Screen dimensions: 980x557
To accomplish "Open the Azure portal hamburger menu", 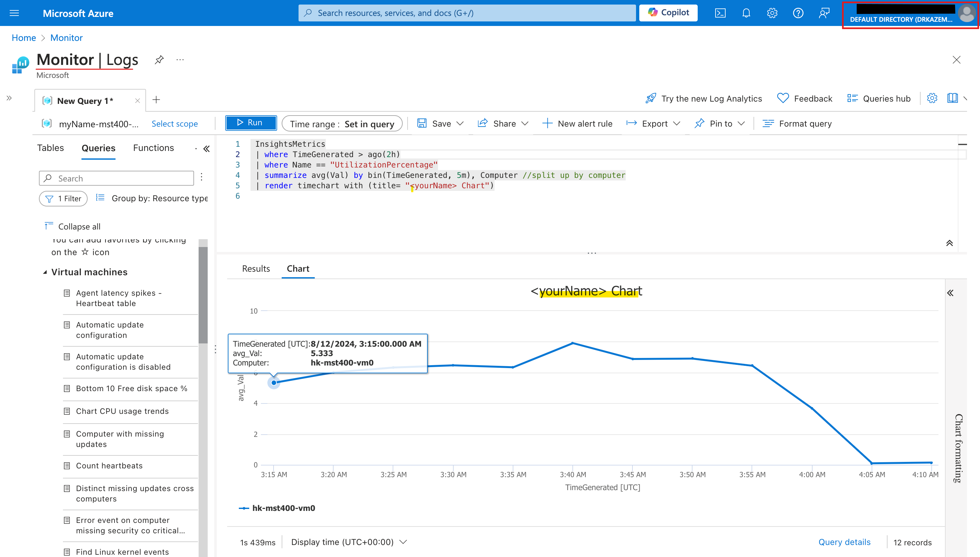I will (14, 13).
